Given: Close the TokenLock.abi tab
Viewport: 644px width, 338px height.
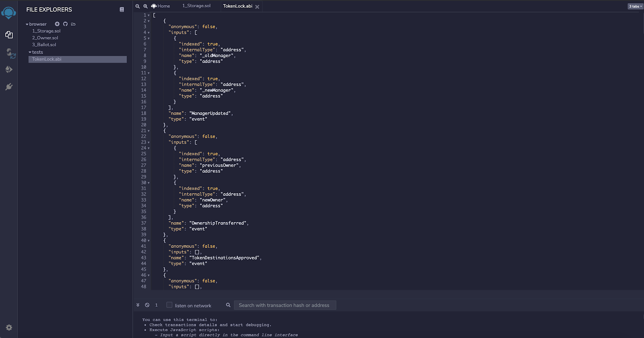Looking at the screenshot, I should pyautogui.click(x=257, y=7).
